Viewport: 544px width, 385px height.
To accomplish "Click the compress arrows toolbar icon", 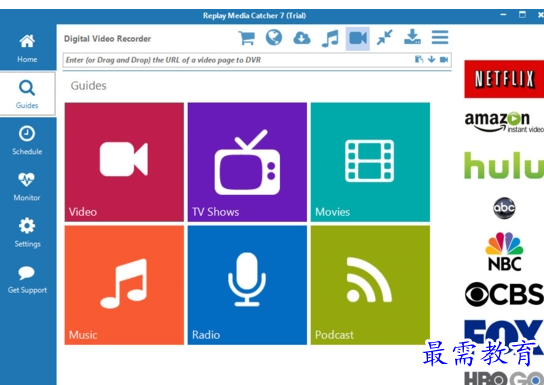I will coord(385,37).
